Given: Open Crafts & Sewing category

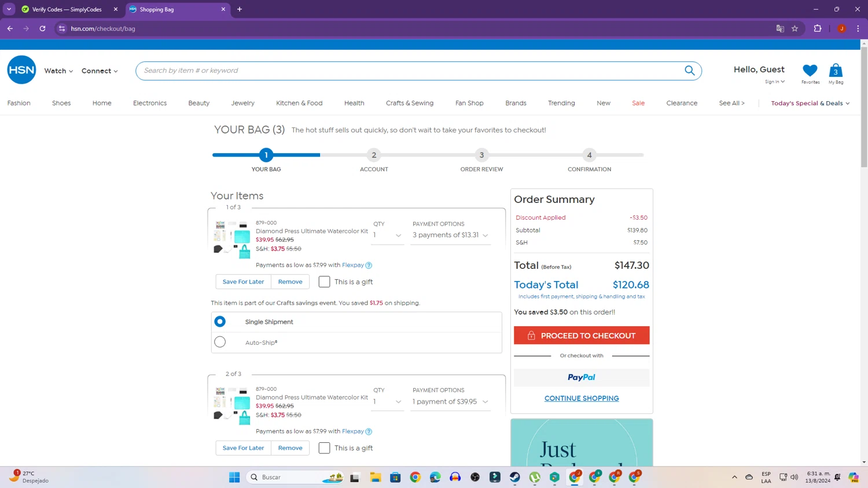Looking at the screenshot, I should tap(410, 103).
